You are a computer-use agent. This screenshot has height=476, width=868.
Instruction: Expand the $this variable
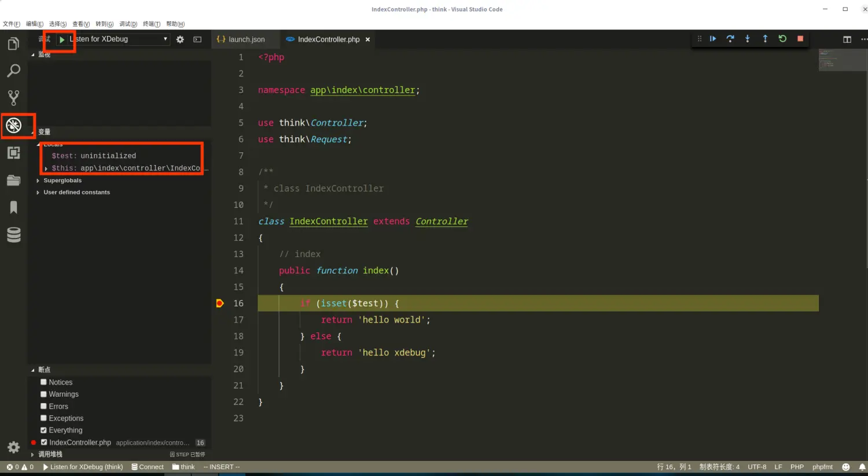(x=46, y=169)
